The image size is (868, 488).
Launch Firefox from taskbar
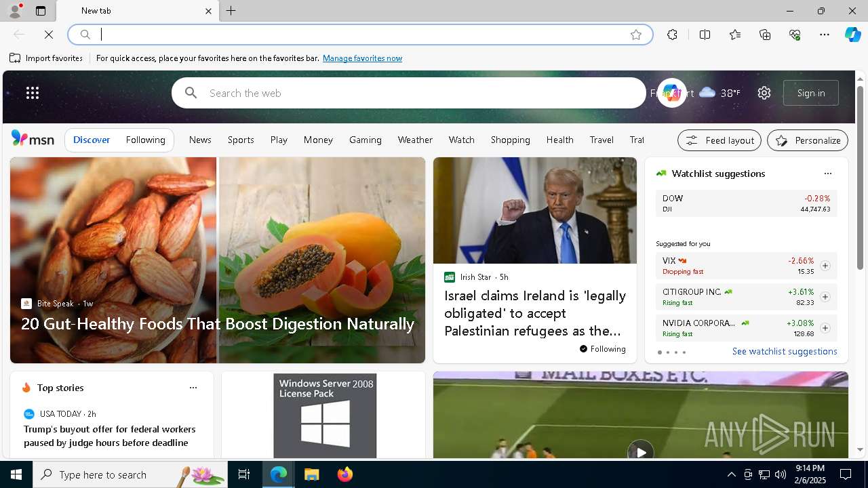click(x=344, y=474)
